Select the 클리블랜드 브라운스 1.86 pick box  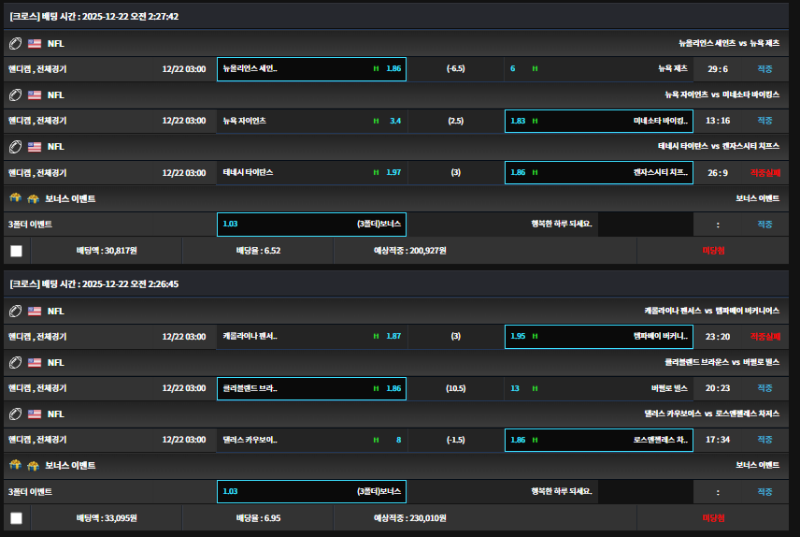point(311,388)
